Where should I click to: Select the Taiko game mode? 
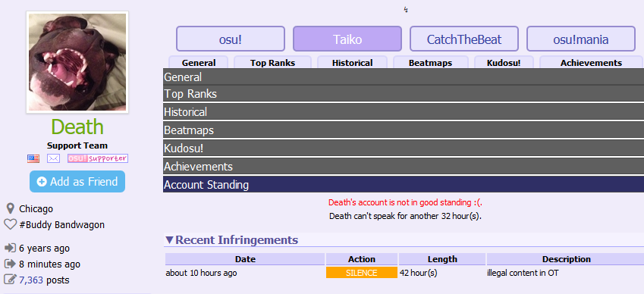click(347, 39)
